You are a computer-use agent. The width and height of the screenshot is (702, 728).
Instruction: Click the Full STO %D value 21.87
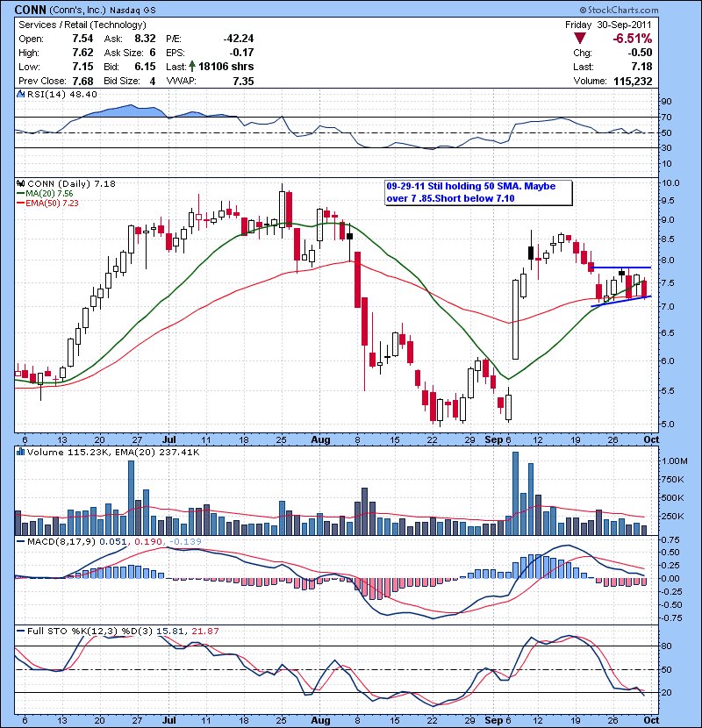(204, 631)
